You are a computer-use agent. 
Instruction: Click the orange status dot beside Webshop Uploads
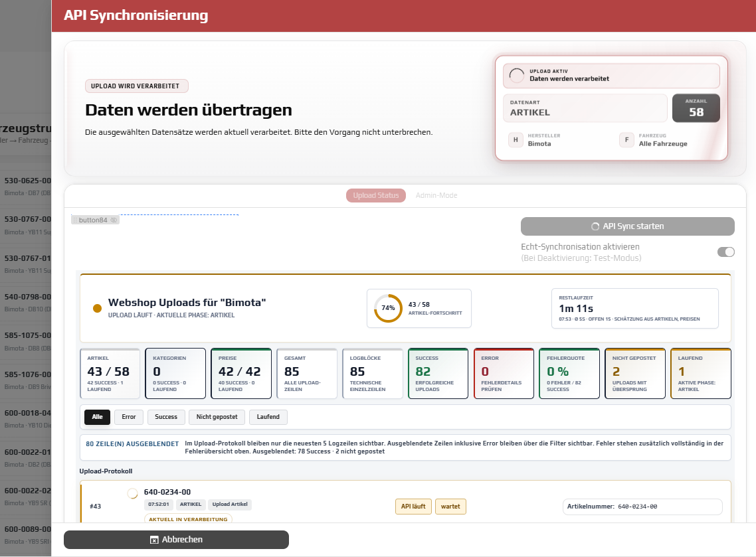click(98, 308)
